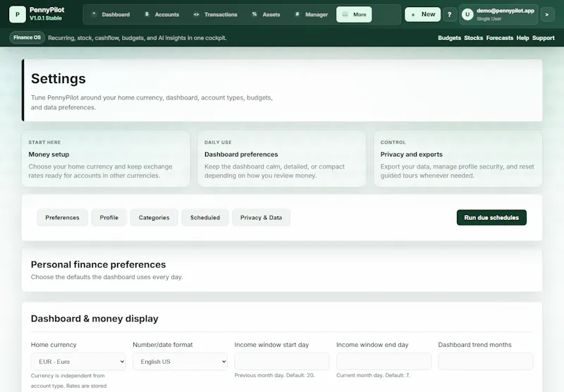Click the New button
This screenshot has width=564, height=392.
(422, 14)
